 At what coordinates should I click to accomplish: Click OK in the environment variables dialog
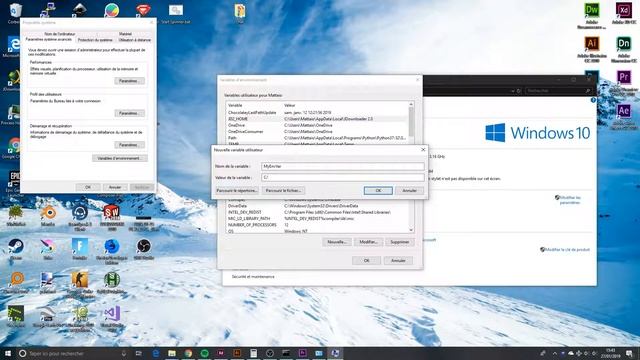[x=367, y=260]
